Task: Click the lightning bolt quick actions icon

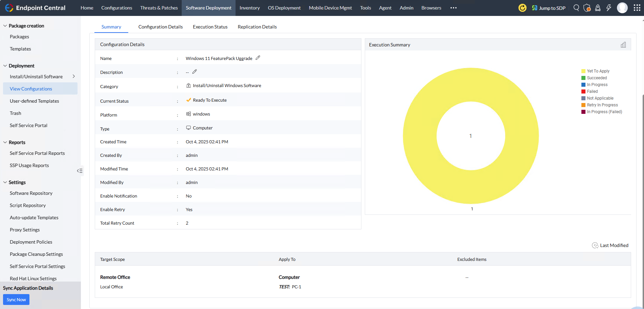Action: pos(608,8)
